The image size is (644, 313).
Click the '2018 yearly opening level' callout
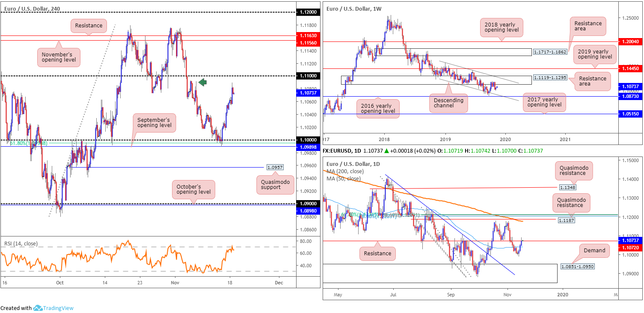point(502,27)
